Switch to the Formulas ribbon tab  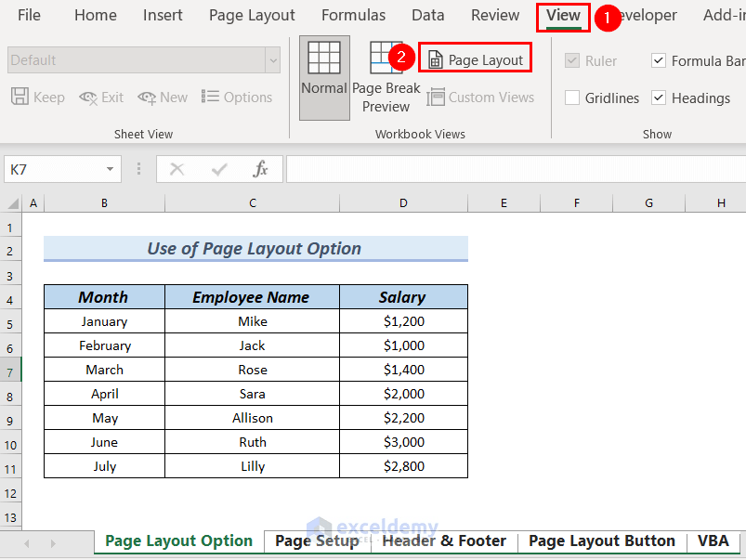353,15
